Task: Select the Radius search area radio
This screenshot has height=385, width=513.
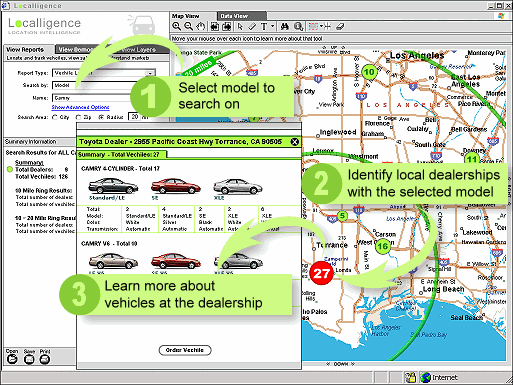Action: click(101, 117)
